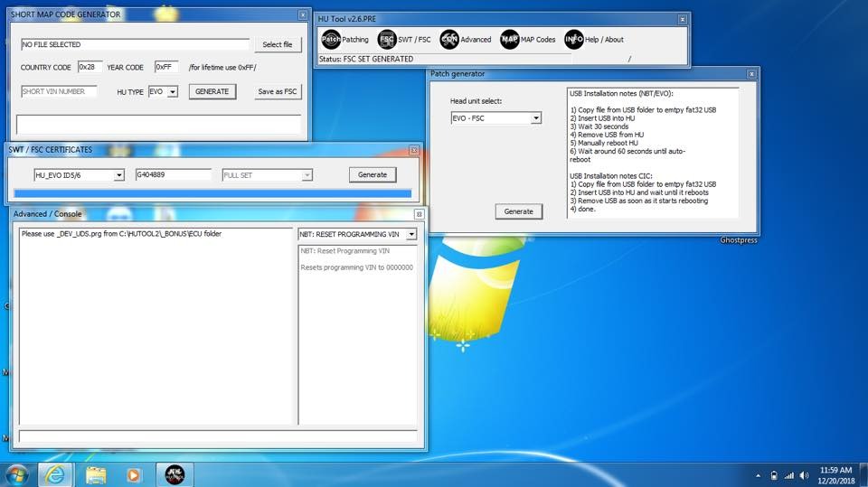The image size is (868, 487).
Task: Launch Internet Explorer from the taskbar
Action: (x=55, y=475)
